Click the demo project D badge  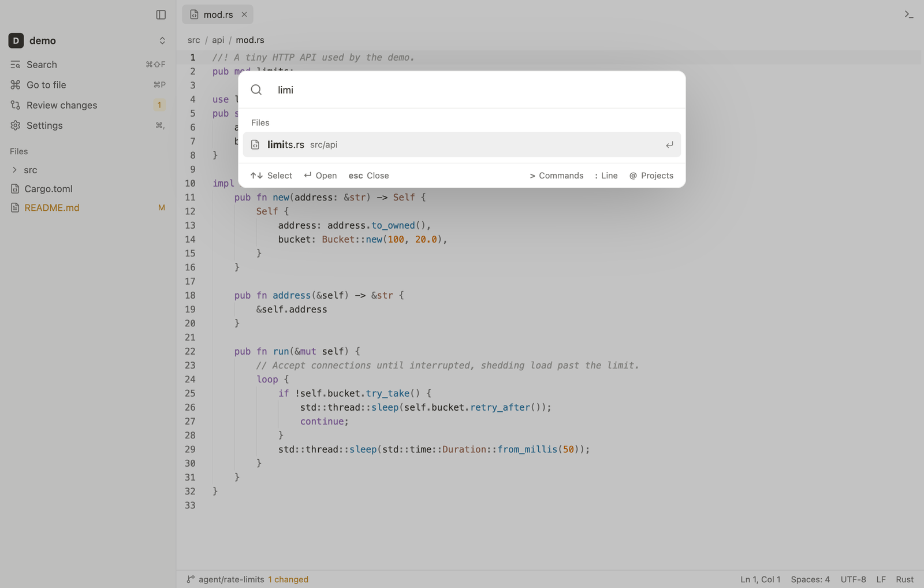point(16,40)
